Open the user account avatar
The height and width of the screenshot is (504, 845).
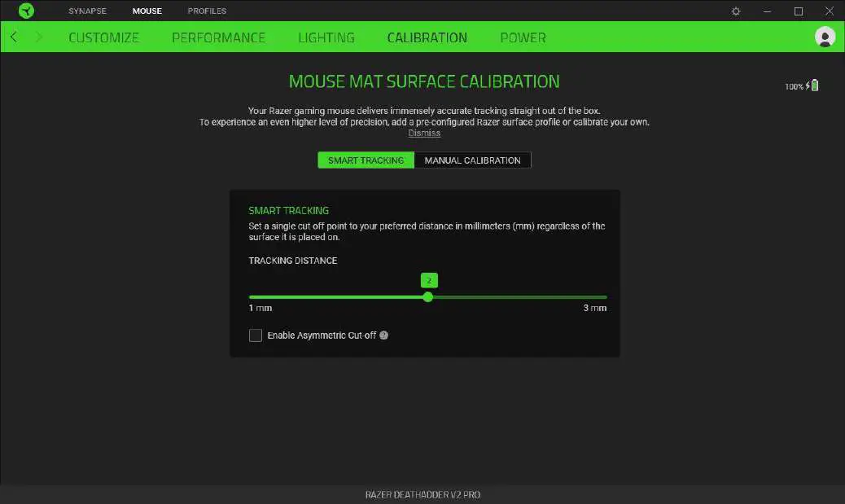point(825,37)
